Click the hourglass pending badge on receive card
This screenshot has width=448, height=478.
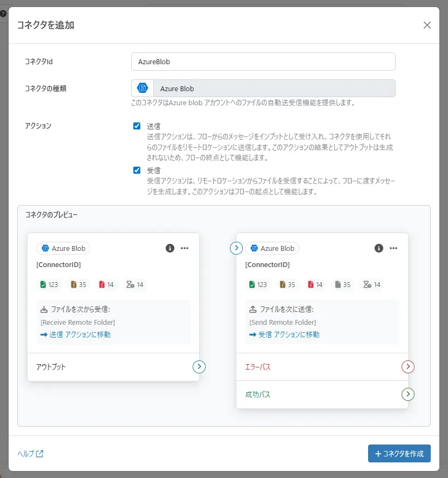(134, 284)
